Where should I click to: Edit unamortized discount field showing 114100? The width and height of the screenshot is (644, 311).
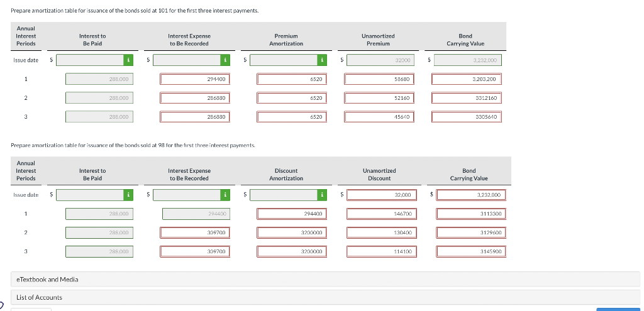pyautogui.click(x=382, y=251)
